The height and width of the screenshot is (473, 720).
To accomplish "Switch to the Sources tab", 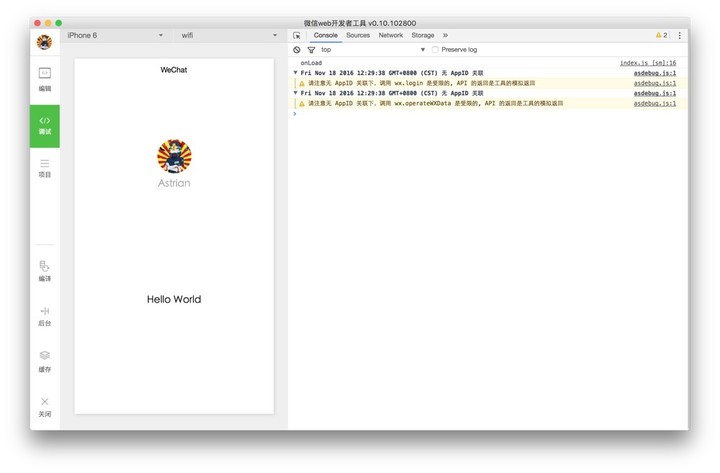I will (358, 35).
